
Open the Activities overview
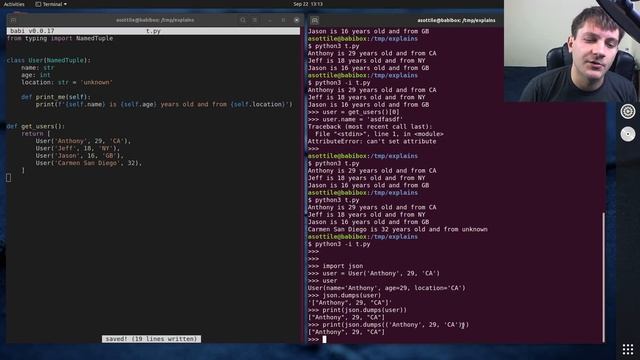14,4
